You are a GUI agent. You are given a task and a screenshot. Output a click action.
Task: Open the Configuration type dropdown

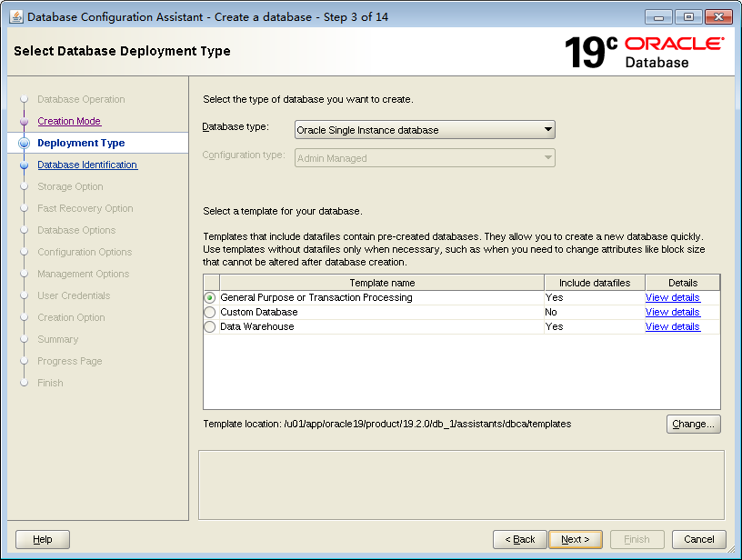pyautogui.click(x=424, y=158)
